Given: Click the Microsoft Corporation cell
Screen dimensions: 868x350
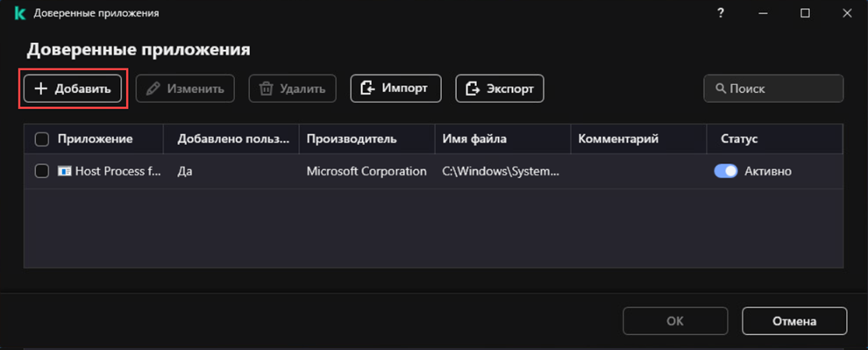Looking at the screenshot, I should pyautogui.click(x=366, y=172).
